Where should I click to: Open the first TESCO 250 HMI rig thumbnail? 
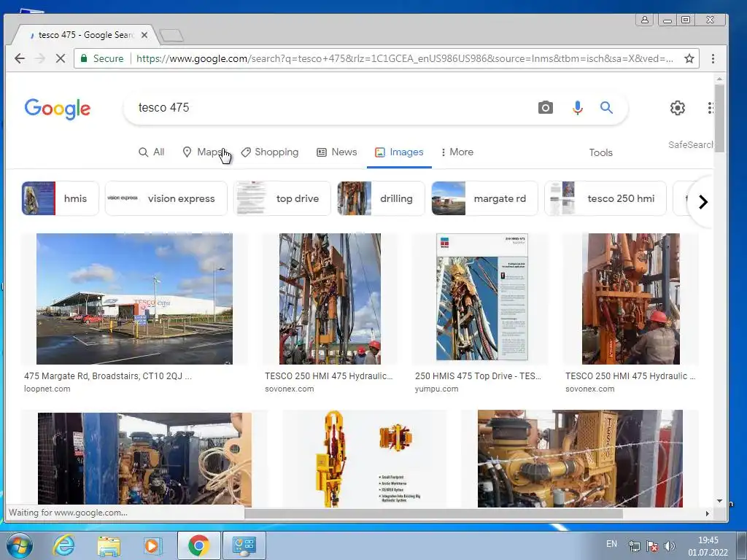pos(330,298)
